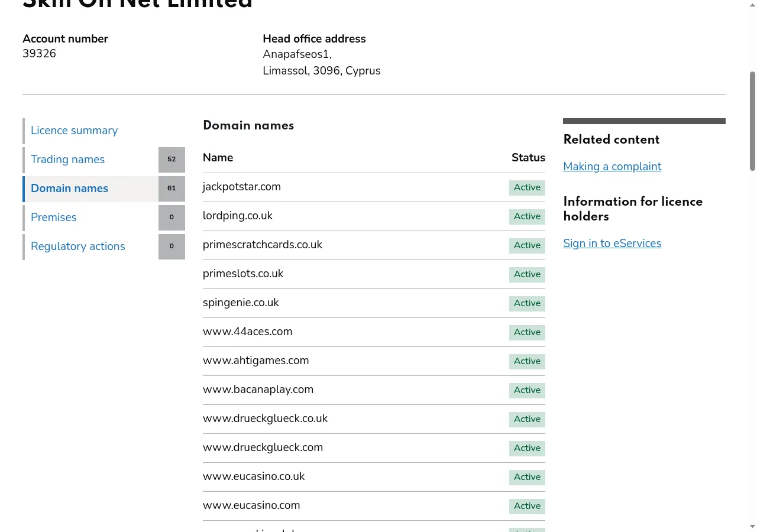The height and width of the screenshot is (532, 757).
Task: Click the scrollbar down arrow
Action: click(752, 526)
